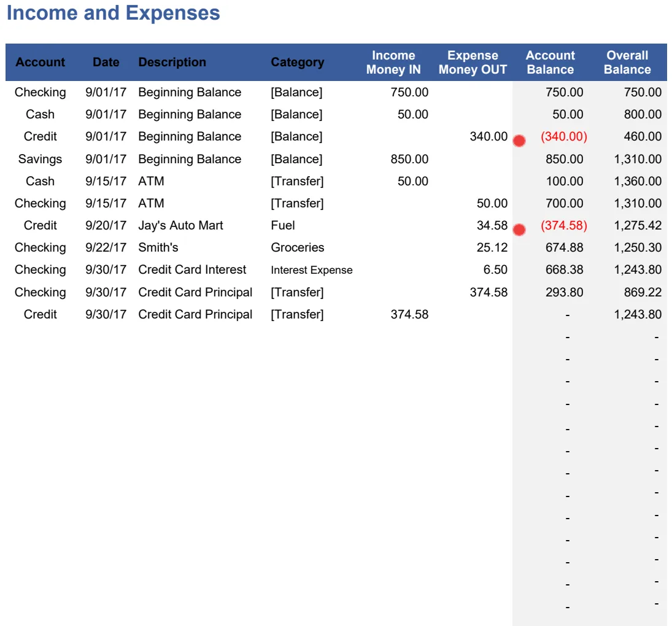Image resolution: width=672 pixels, height=626 pixels.
Task: Select the Fuel category cell
Action: point(283,225)
